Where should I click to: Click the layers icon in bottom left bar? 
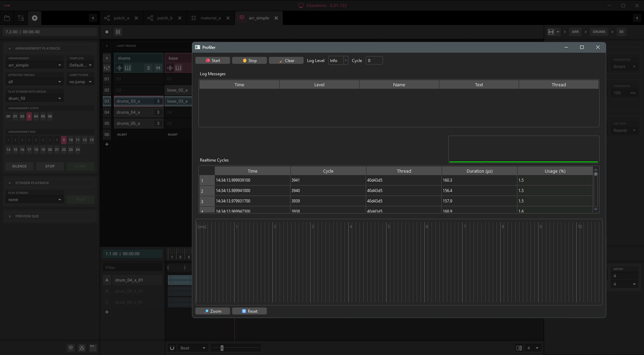tap(71, 348)
